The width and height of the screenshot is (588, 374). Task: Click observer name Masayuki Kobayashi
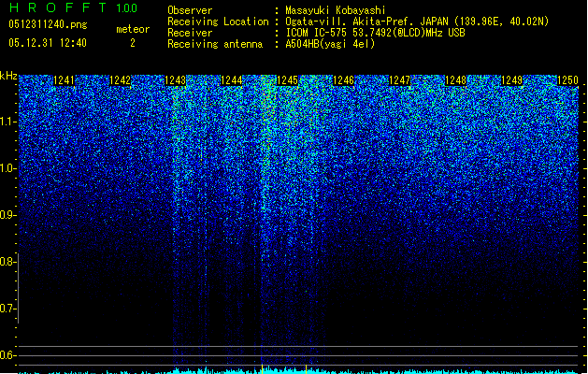pyautogui.click(x=336, y=10)
